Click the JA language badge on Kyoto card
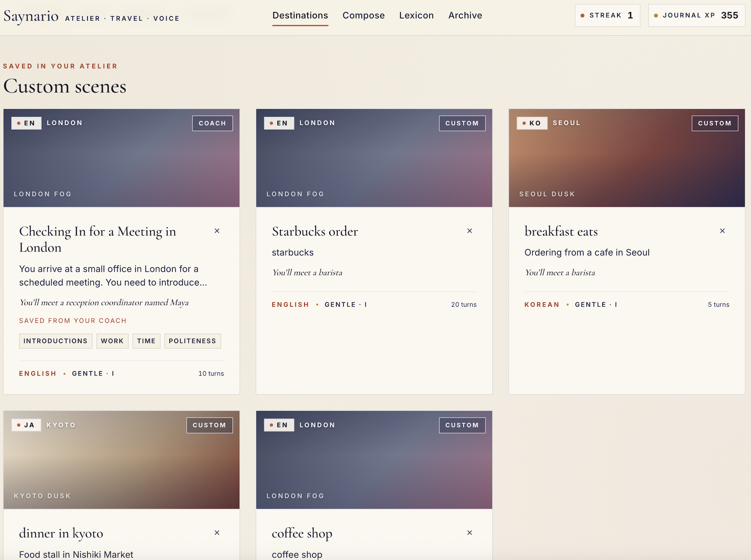 26,425
